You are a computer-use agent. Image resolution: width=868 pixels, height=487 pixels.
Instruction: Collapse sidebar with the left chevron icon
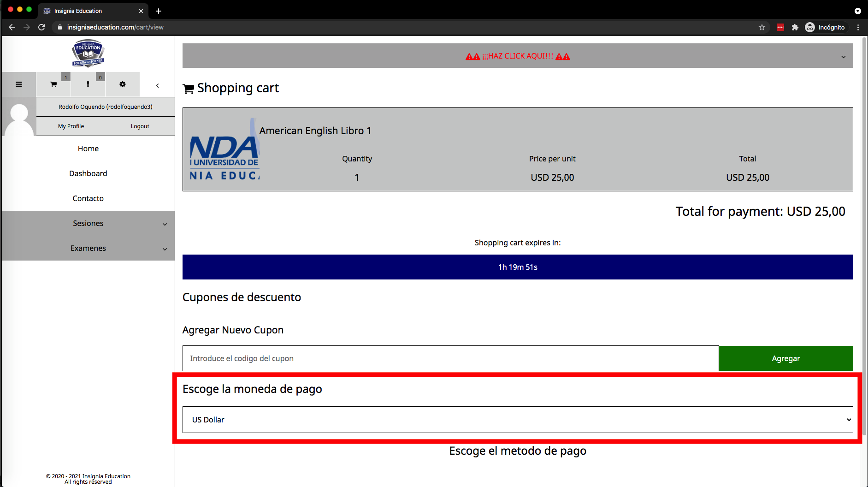pyautogui.click(x=157, y=85)
